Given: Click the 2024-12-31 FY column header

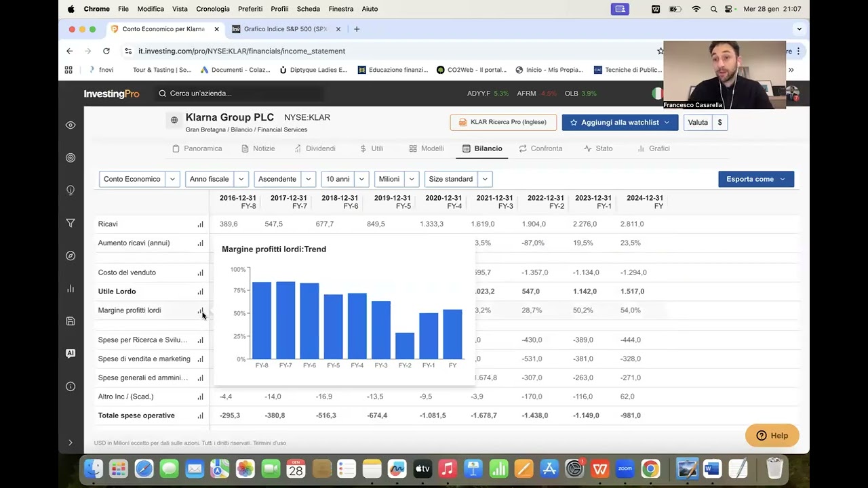Looking at the screenshot, I should coord(645,202).
